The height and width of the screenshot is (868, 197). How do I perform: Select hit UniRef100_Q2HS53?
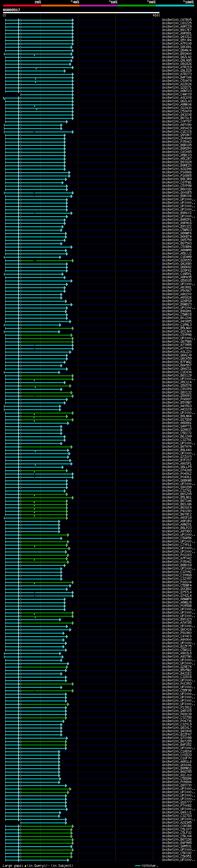coord(177,260)
